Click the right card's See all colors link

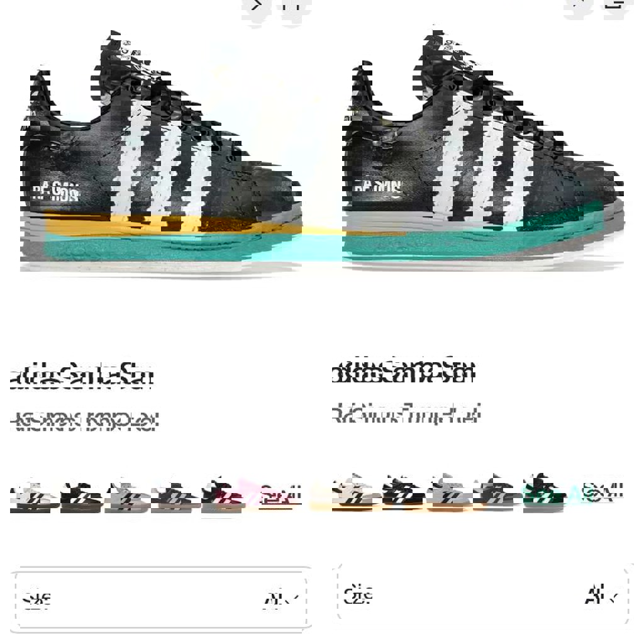coord(603,491)
